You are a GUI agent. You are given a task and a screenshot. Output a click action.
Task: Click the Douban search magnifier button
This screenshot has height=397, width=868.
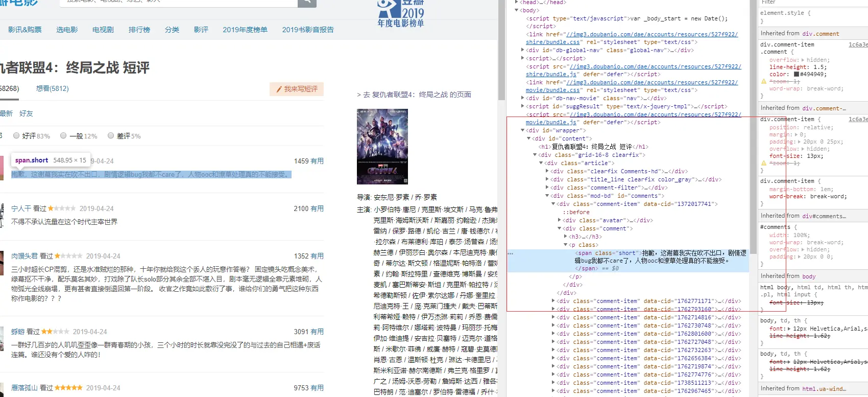(307, 3)
